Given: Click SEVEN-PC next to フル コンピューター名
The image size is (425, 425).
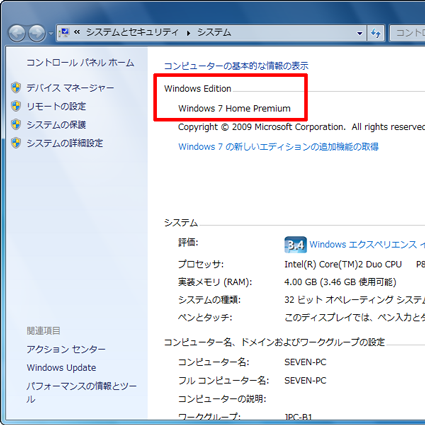Looking at the screenshot, I should click(305, 380).
